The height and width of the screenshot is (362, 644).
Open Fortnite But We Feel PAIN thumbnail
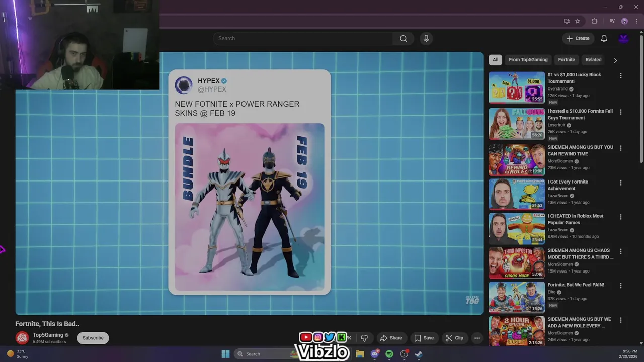click(517, 297)
